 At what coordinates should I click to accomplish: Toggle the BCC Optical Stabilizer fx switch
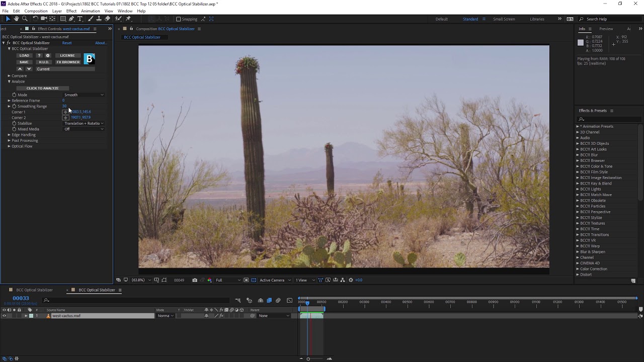(8, 43)
